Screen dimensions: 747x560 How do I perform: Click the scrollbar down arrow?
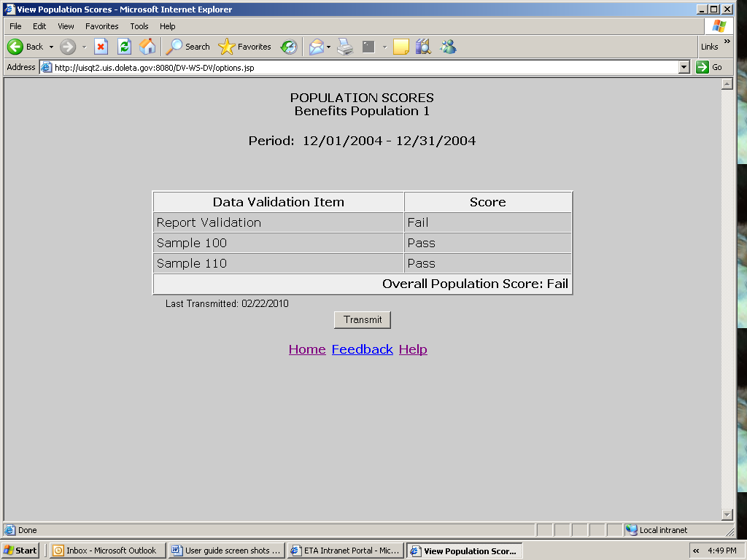(x=727, y=514)
